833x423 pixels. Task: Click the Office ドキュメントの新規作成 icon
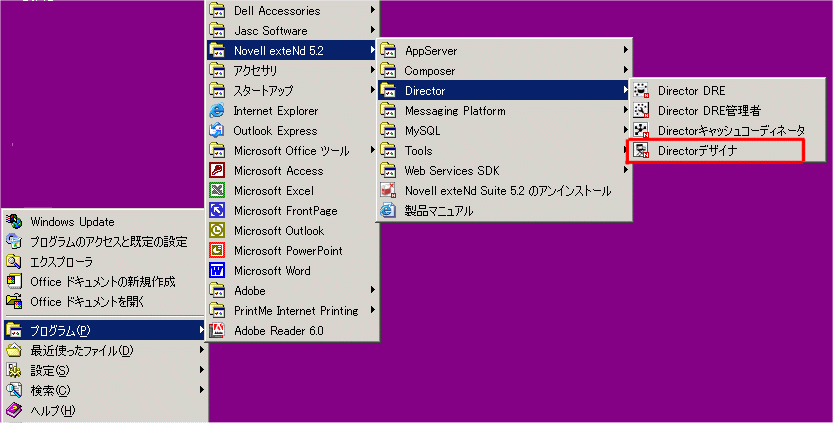[14, 281]
